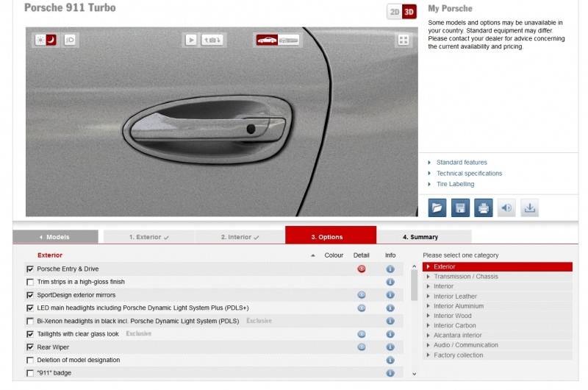Show info for Trim strips high-gloss finish

coord(390,282)
